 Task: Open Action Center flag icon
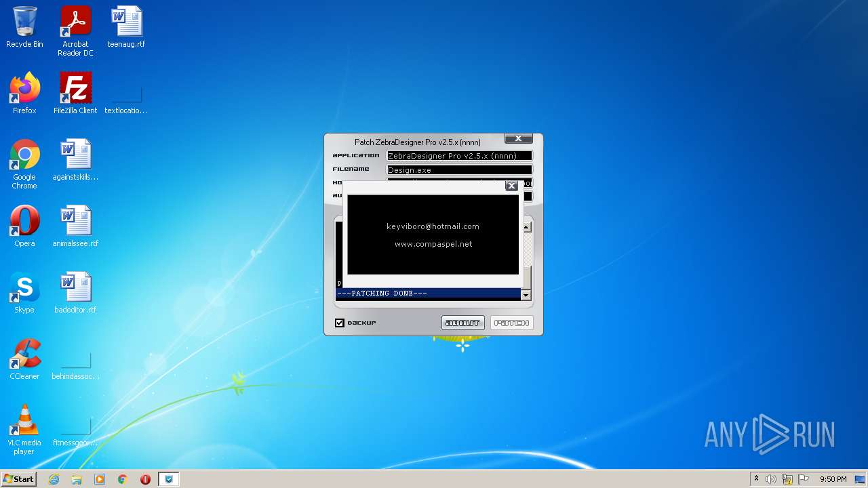[803, 479]
